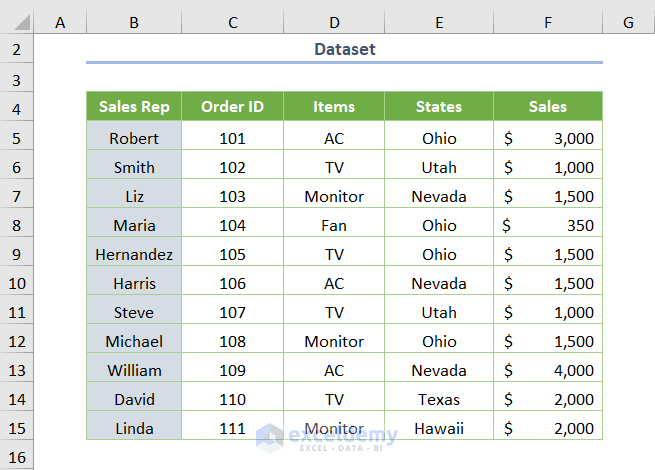
Task: Select the States header cell
Action: tap(439, 107)
